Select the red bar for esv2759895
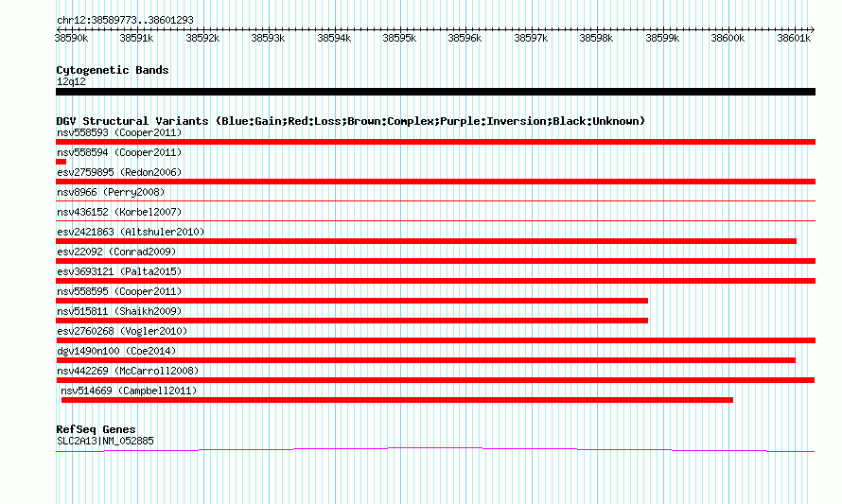 coord(435,182)
